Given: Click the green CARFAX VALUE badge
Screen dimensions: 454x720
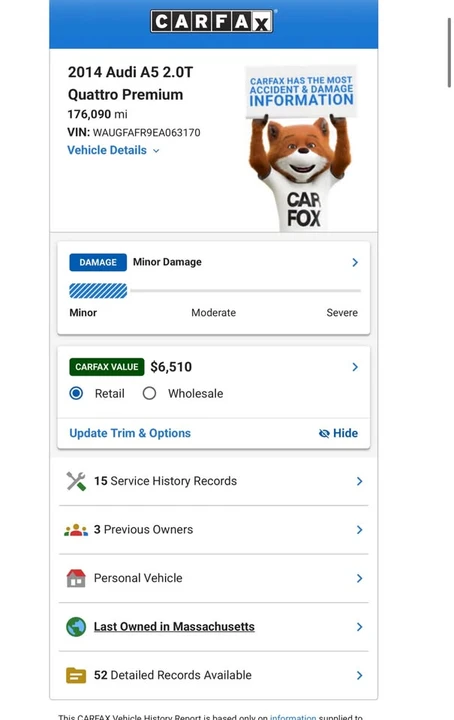Looking at the screenshot, I should click(x=106, y=367).
